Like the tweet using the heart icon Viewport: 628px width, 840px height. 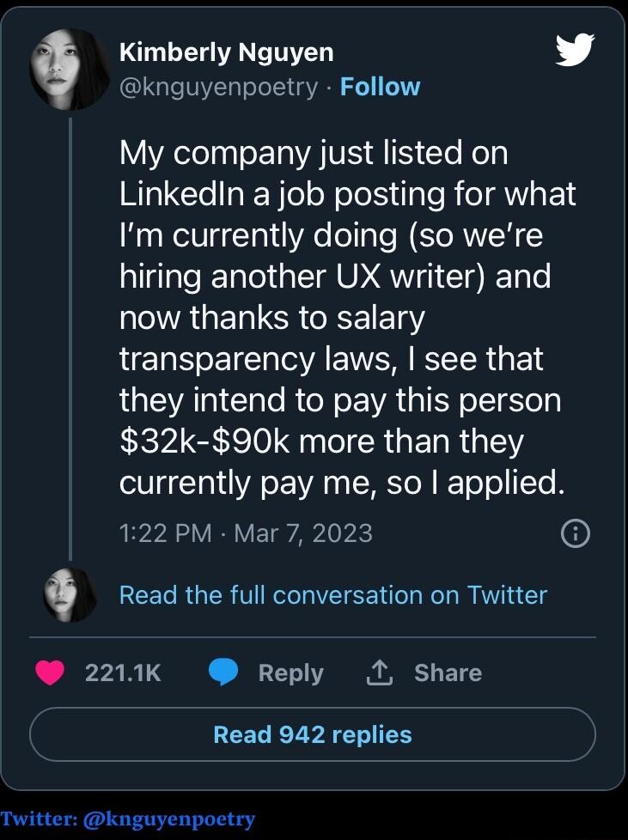click(x=51, y=673)
